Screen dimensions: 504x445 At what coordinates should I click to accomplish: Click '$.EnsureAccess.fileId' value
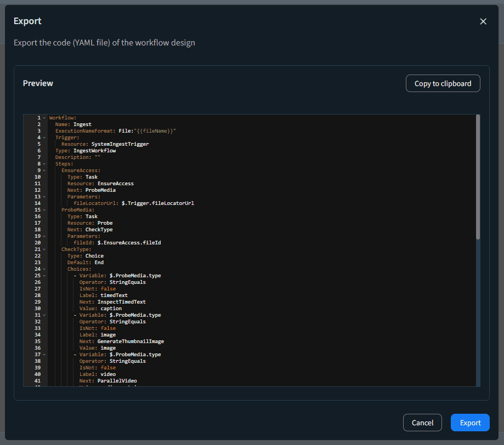tap(129, 243)
